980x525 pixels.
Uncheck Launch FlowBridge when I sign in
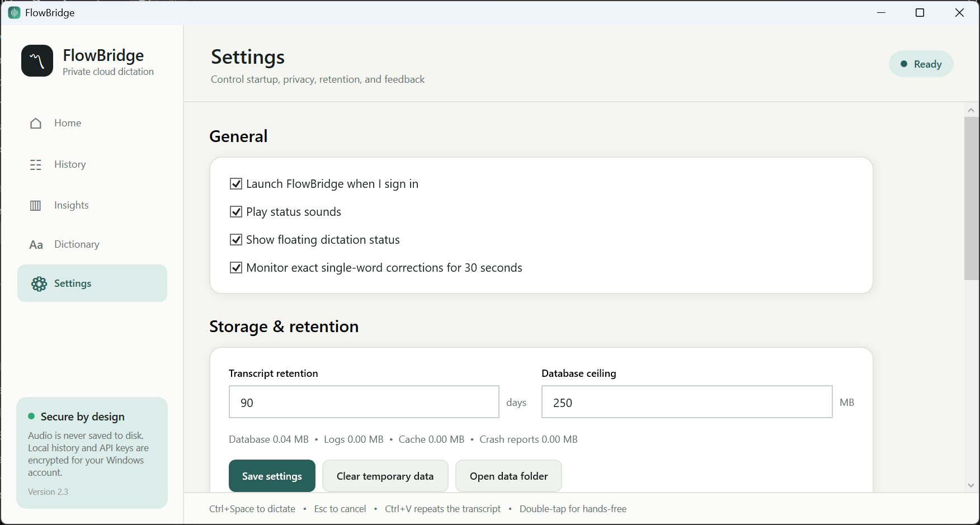point(236,184)
